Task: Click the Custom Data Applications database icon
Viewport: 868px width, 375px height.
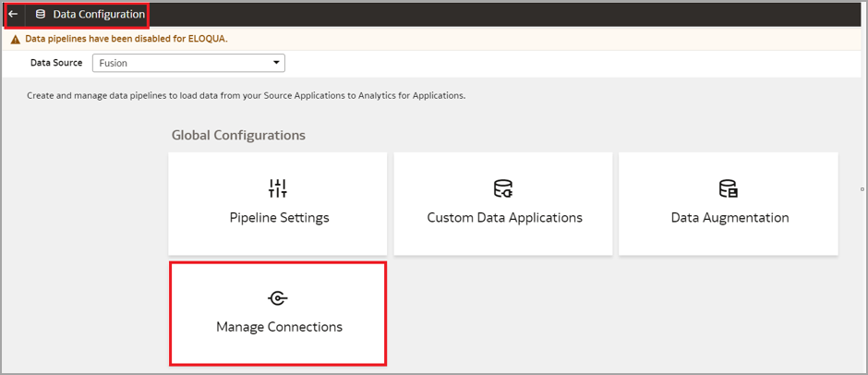Action: pyautogui.click(x=503, y=189)
